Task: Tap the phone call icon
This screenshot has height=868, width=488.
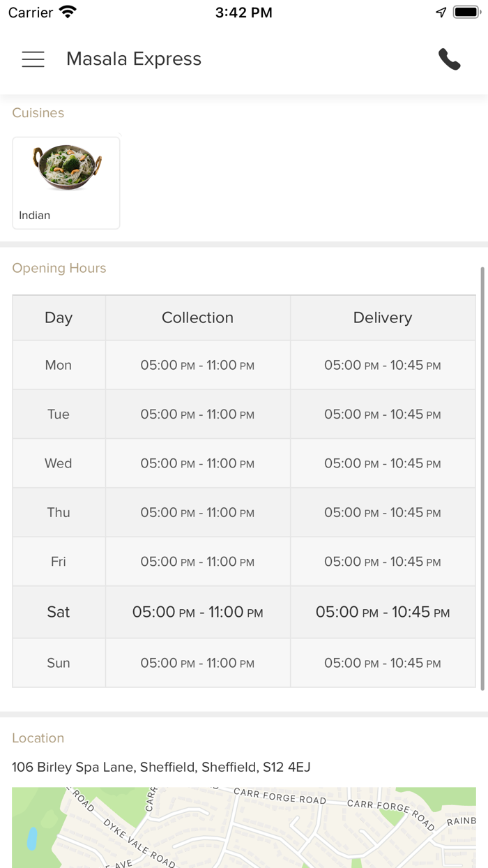Action: click(450, 59)
